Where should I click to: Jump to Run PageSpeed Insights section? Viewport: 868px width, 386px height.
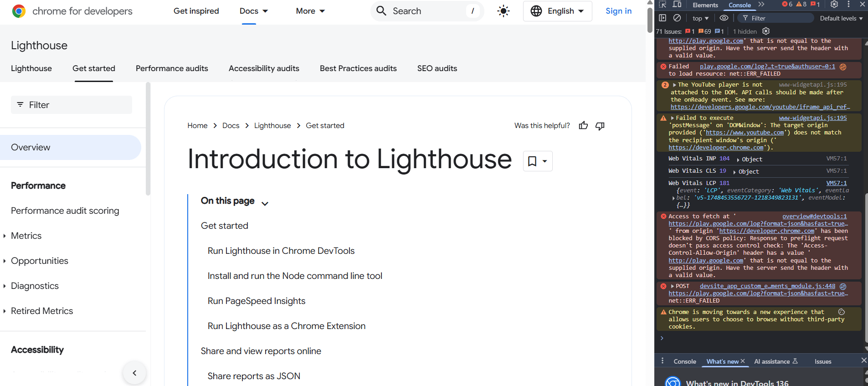point(257,301)
